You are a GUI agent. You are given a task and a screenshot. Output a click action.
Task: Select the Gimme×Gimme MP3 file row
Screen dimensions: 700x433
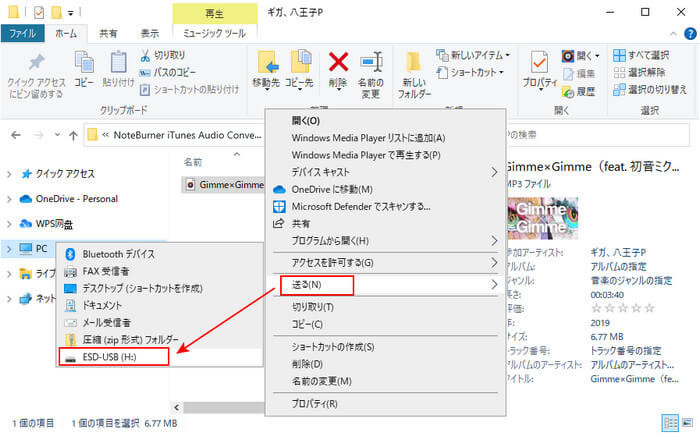(223, 185)
